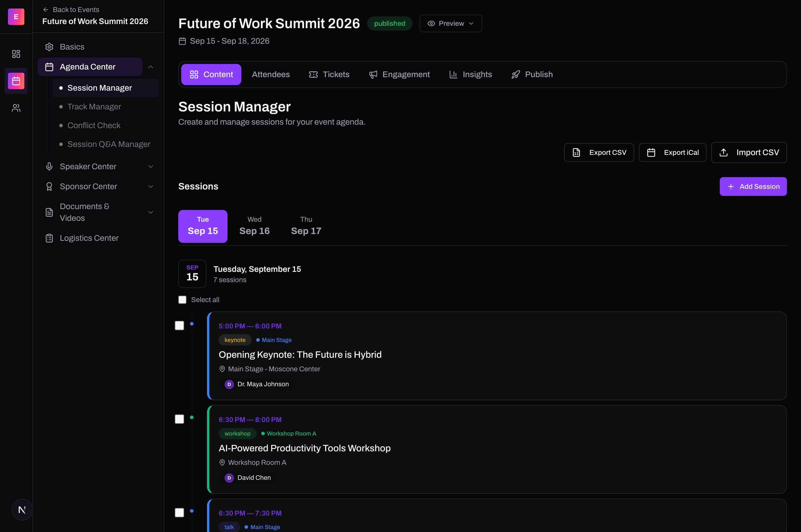Screen dimensions: 801x532
Task: Open Session Q&A Manager in sidebar
Action: [106, 144]
